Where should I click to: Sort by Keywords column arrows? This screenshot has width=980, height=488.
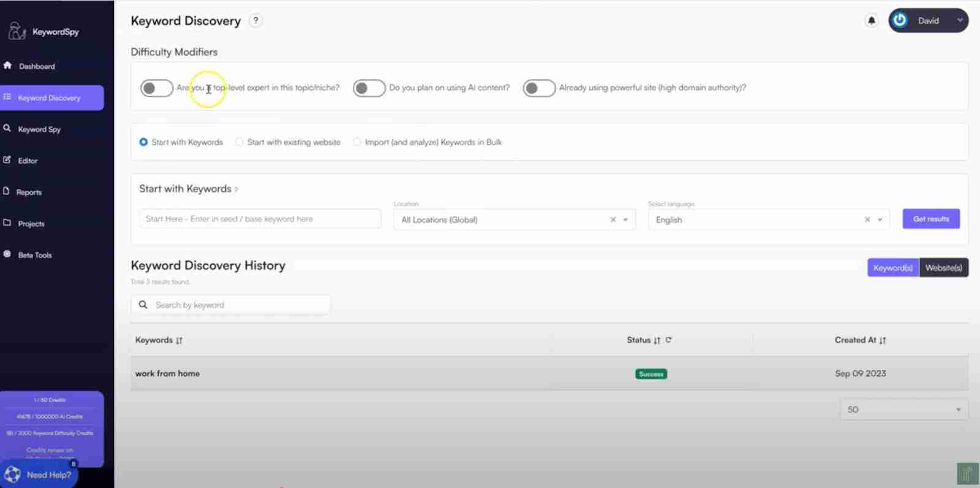[179, 340]
